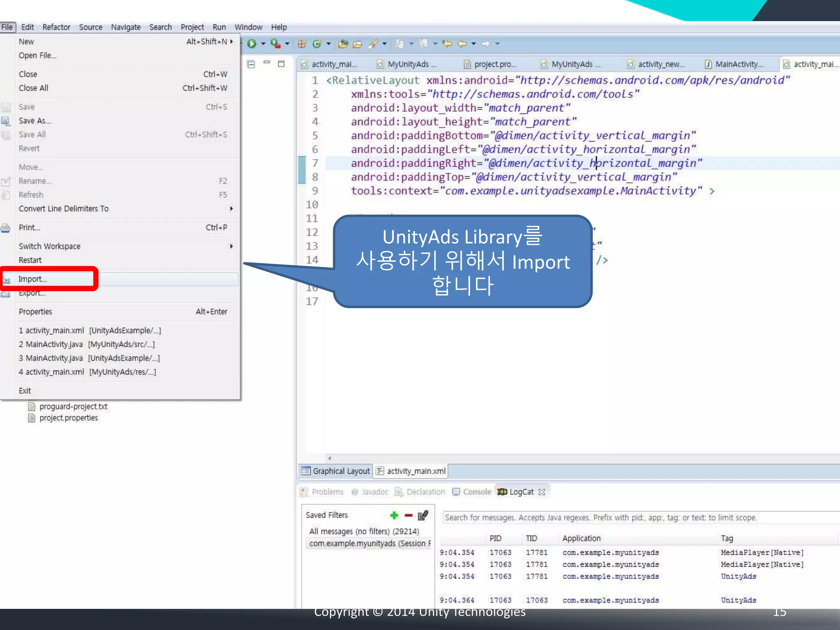Click the Save As icon in File menu
Image resolution: width=840 pixels, height=630 pixels.
(6, 121)
